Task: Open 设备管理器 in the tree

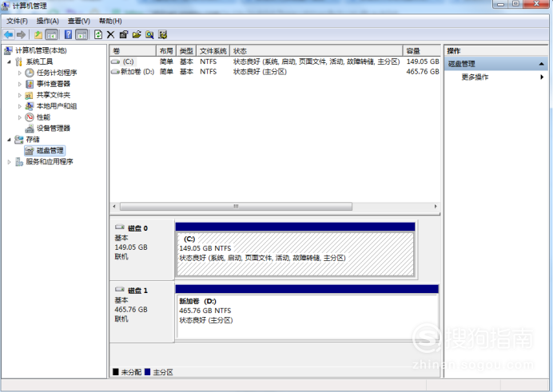Action: 54,129
